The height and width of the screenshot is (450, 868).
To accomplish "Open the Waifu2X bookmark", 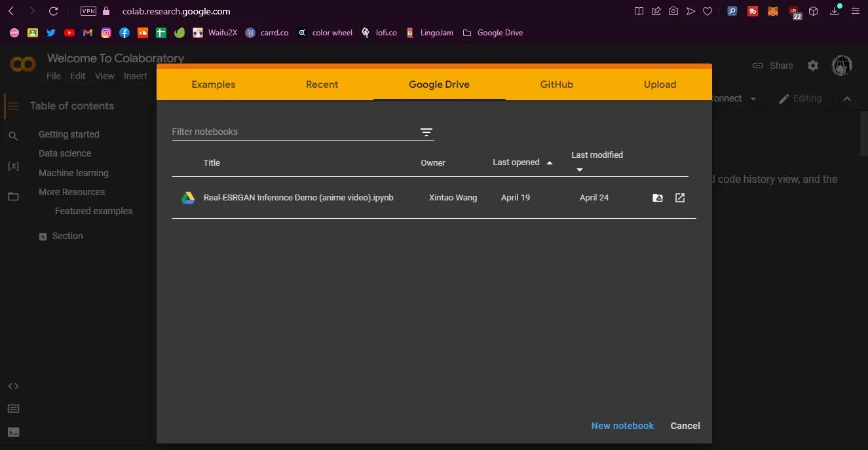I will click(215, 33).
